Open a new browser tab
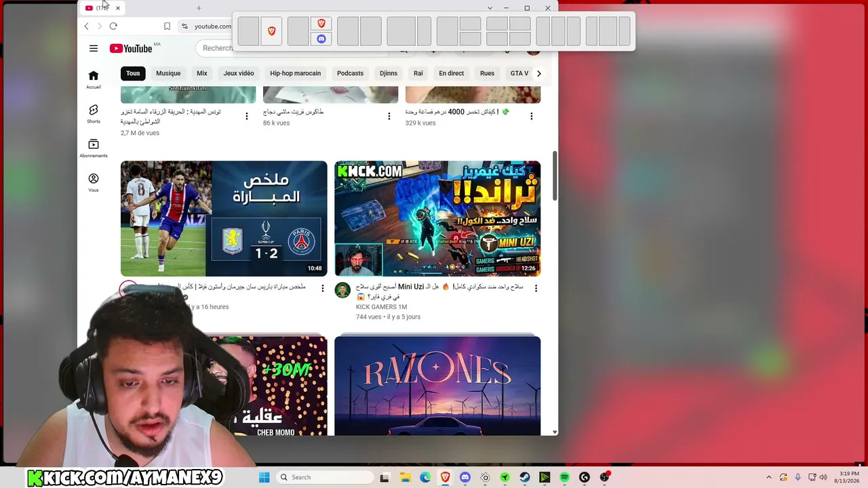 pyautogui.click(x=199, y=8)
